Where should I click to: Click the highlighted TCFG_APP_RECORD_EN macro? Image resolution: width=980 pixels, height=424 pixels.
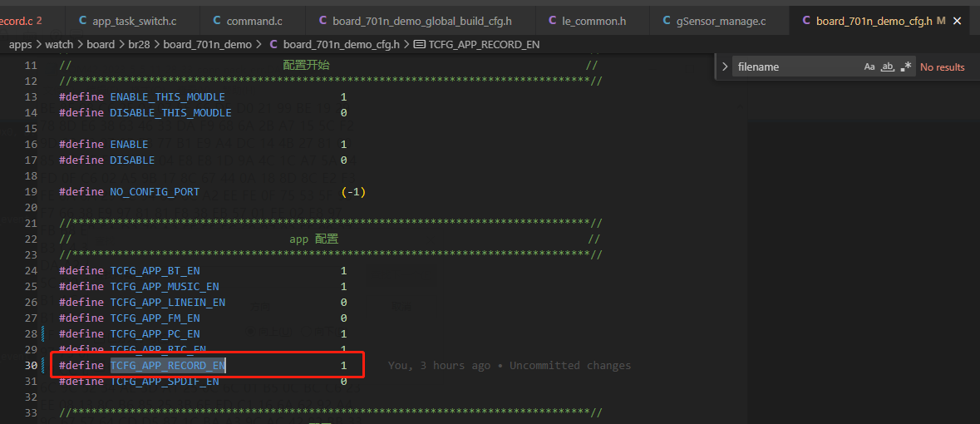point(168,365)
